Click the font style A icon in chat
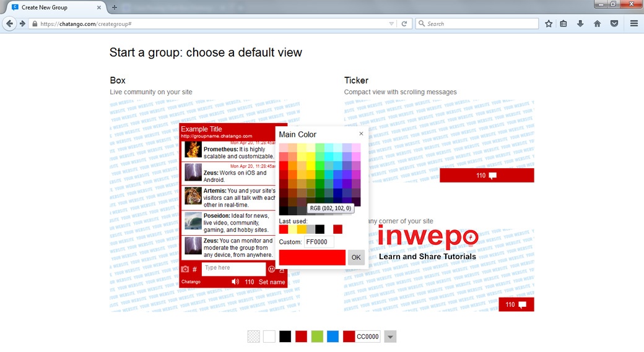The width and height of the screenshot is (644, 352). pos(282,270)
